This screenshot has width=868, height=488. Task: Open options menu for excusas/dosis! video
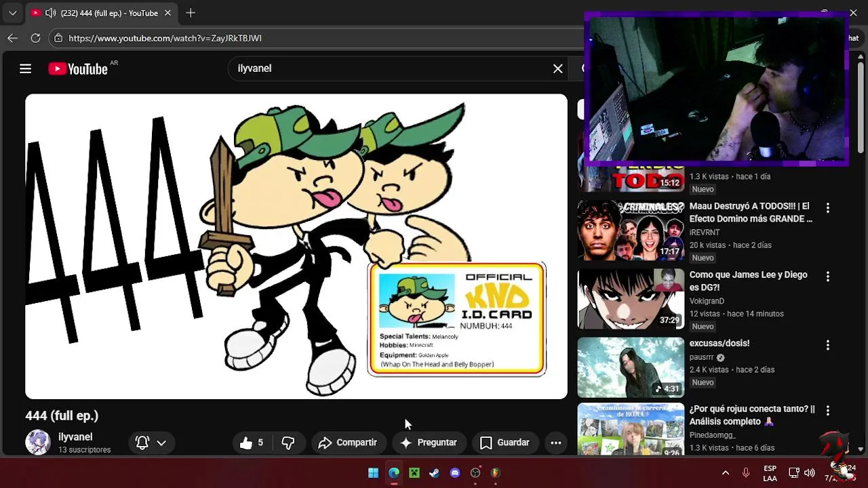click(x=827, y=345)
